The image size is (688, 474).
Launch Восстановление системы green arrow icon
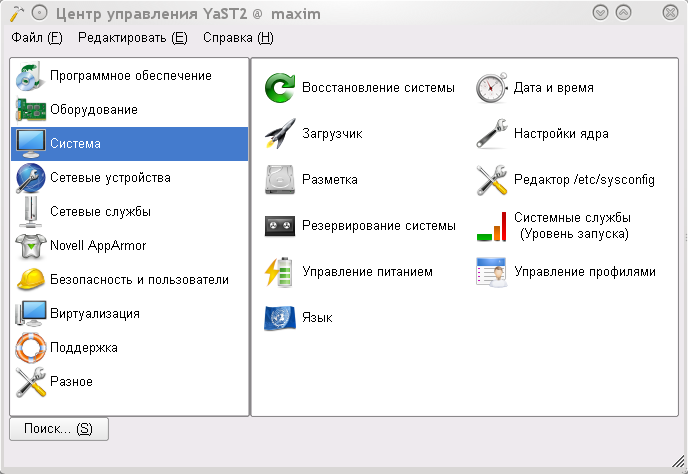[x=280, y=88]
